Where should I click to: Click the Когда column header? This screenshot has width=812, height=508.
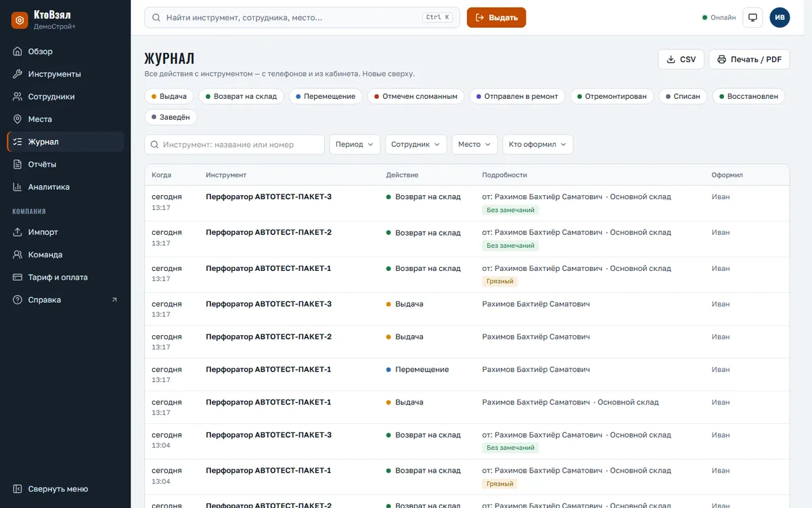(162, 175)
